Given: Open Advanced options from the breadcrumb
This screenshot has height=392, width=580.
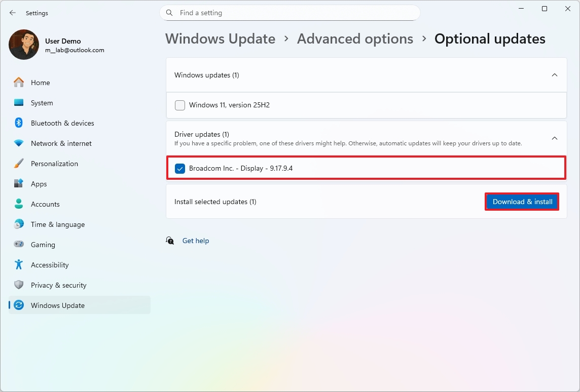Looking at the screenshot, I should coord(355,38).
